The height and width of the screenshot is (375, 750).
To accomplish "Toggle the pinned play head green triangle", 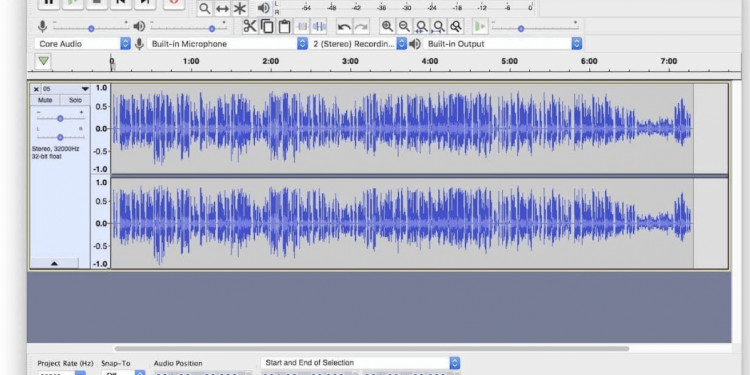I will coord(44,61).
